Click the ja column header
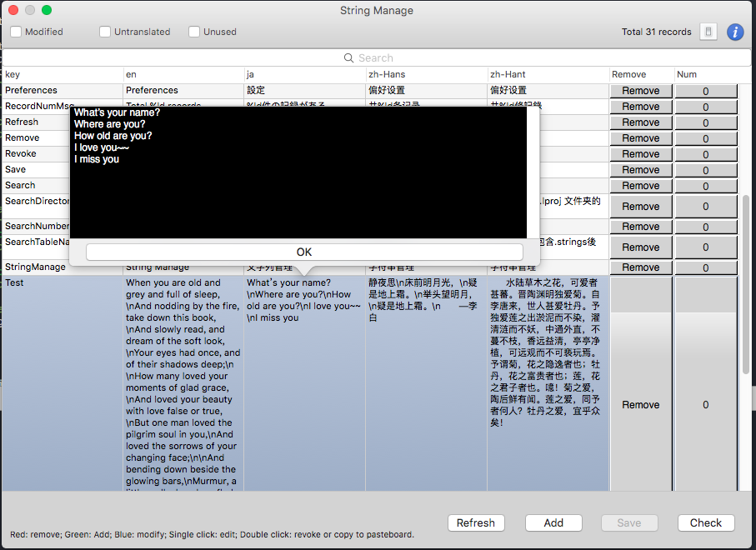This screenshot has height=550, width=756. pos(305,75)
